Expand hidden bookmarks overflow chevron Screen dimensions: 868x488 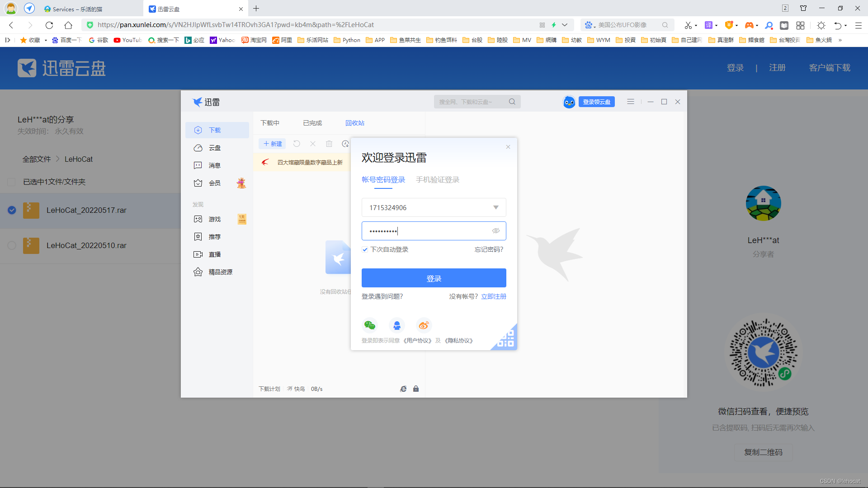840,40
